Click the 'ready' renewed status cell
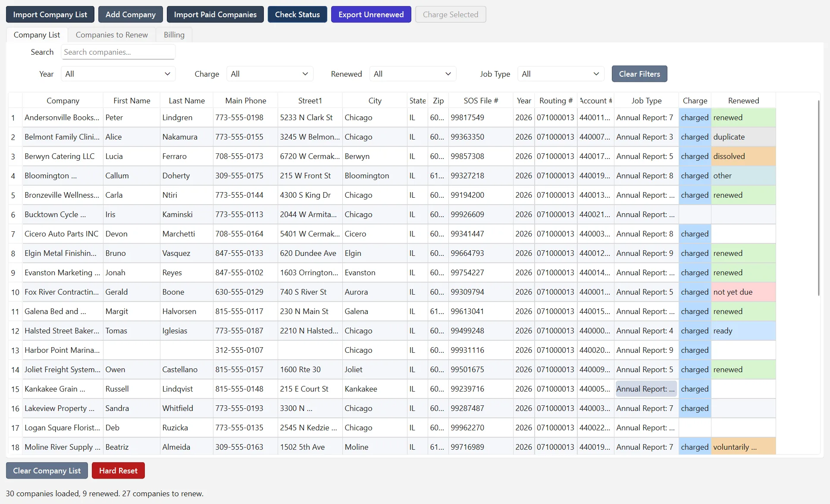 [743, 331]
